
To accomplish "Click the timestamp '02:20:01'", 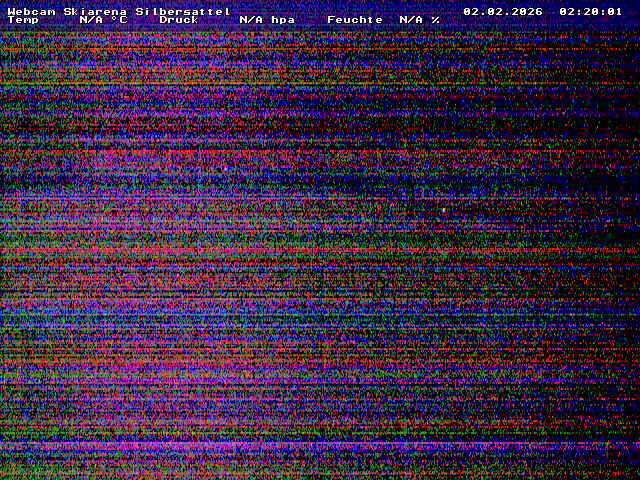I will tap(591, 11).
